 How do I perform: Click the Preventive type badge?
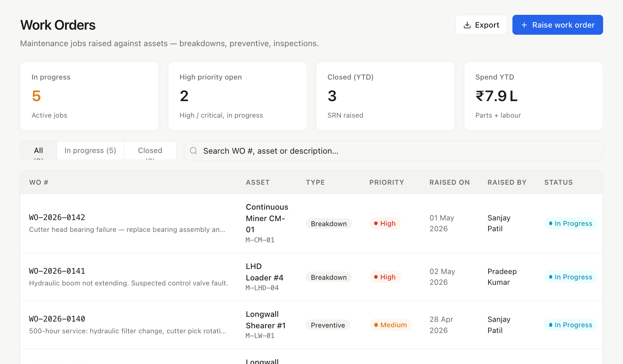pyautogui.click(x=328, y=325)
